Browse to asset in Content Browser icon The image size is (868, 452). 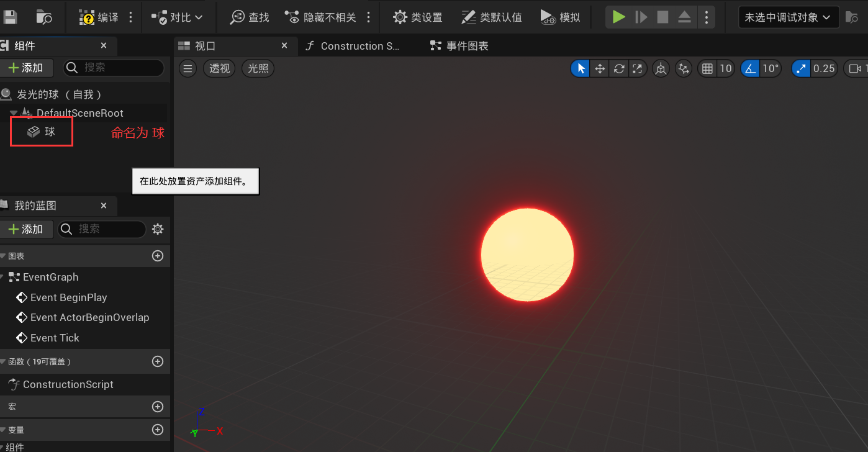(x=44, y=17)
